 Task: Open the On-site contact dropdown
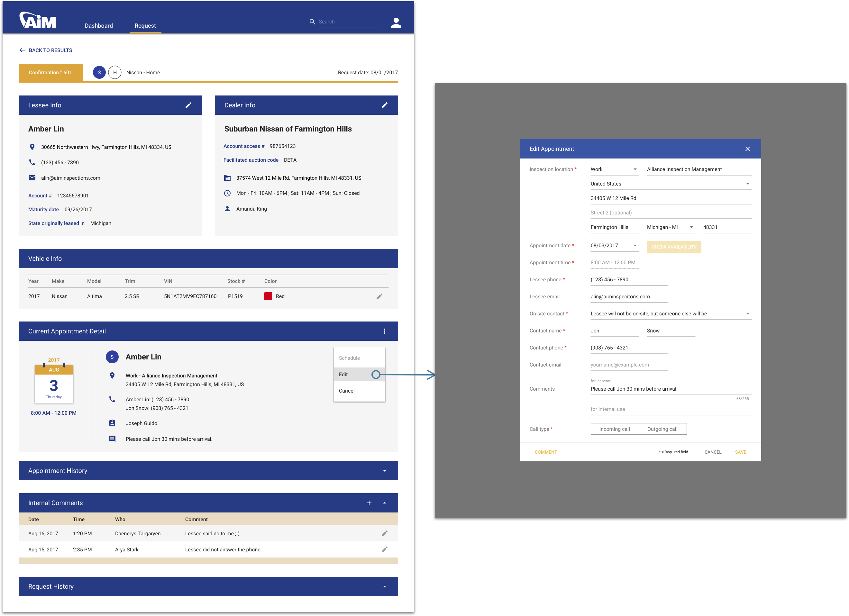point(748,313)
